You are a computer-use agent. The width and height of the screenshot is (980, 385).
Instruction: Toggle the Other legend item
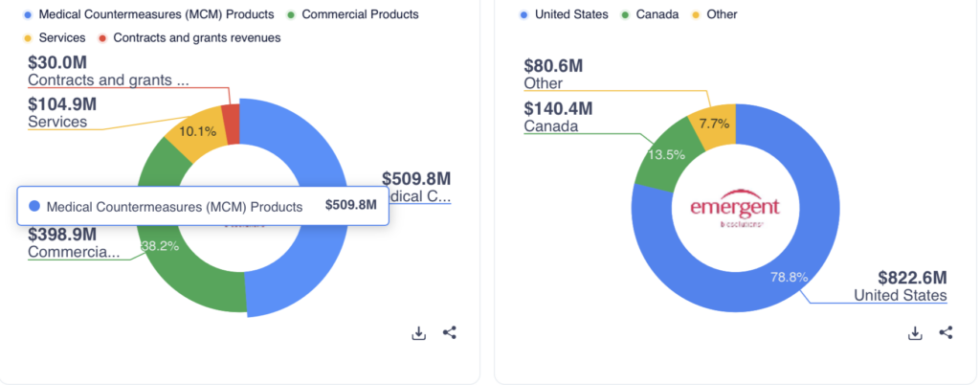coord(714,15)
